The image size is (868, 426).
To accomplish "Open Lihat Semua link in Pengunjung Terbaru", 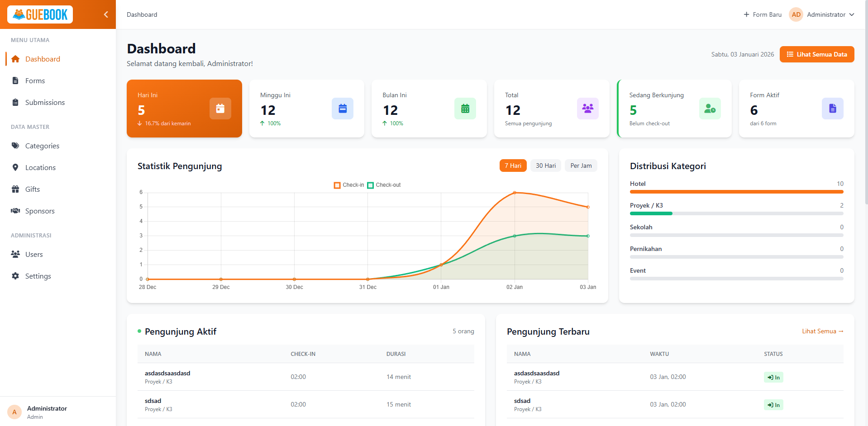I will (822, 331).
